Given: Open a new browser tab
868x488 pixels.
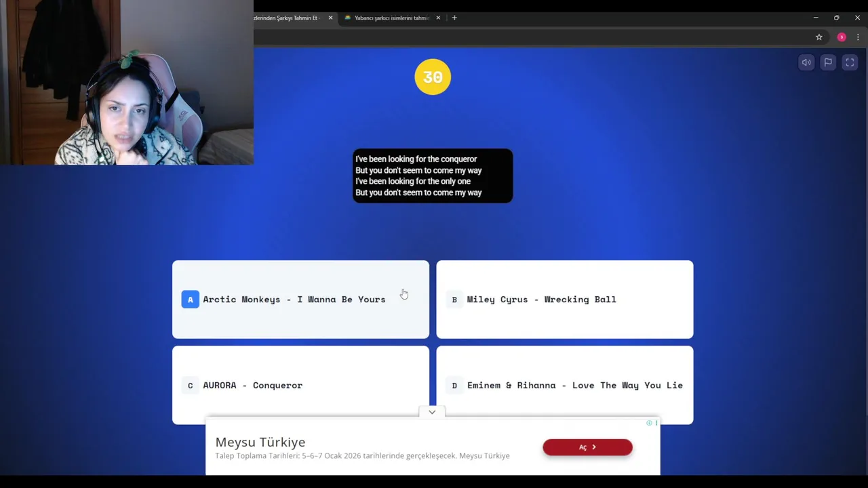Looking at the screenshot, I should [454, 18].
